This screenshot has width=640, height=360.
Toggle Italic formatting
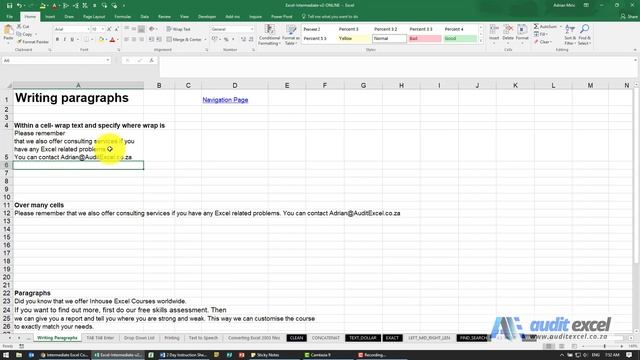pos(64,40)
